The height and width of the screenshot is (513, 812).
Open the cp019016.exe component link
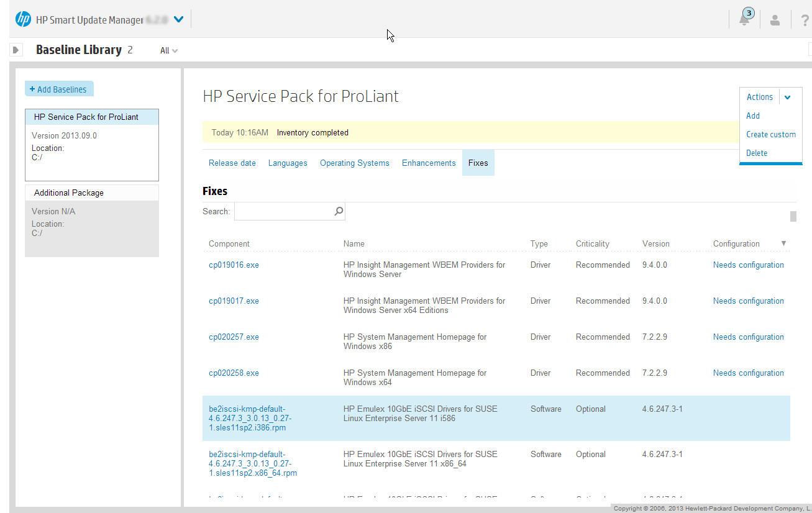pos(234,265)
